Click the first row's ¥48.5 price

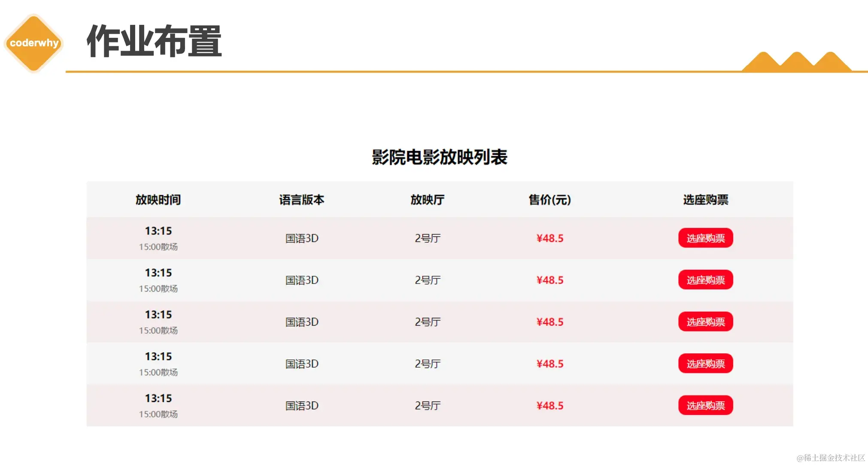549,238
